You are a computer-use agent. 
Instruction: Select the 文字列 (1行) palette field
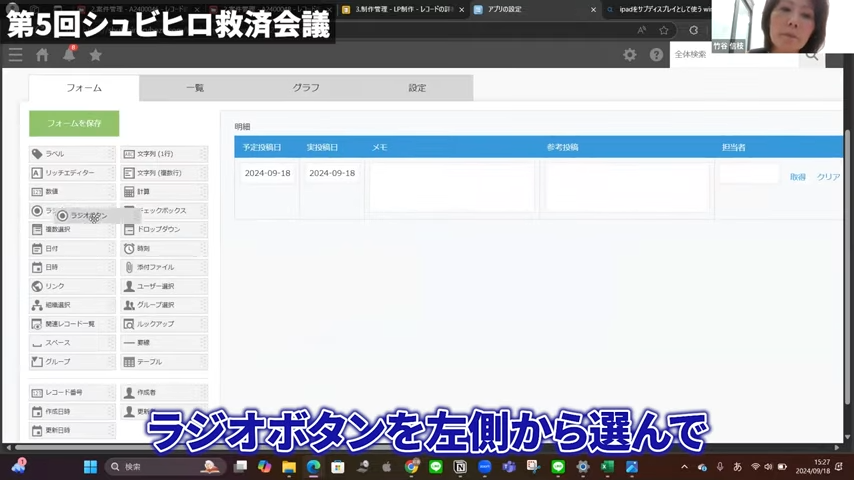[x=164, y=154]
